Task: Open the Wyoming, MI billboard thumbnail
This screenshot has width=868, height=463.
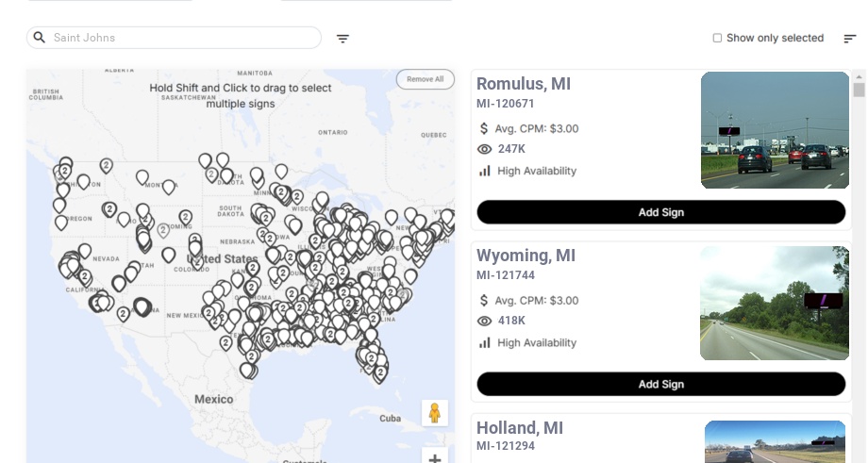Action: point(775,303)
